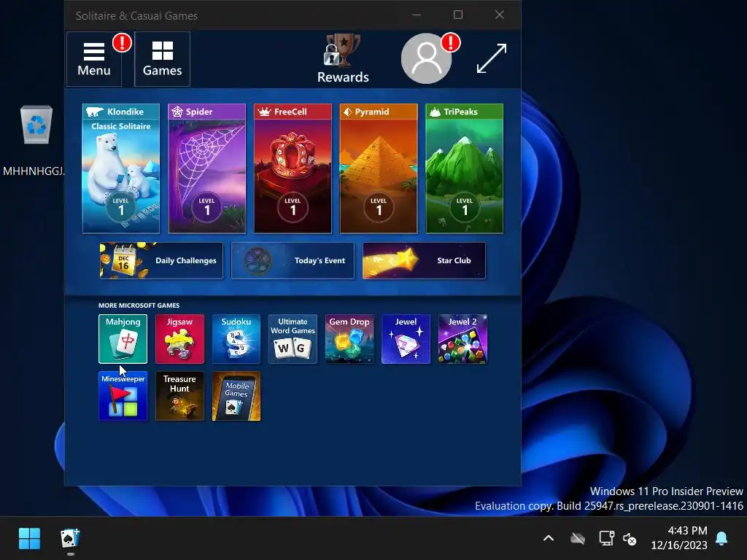Launch TriPeaks game card
Screen dimensions: 747x560
(465, 168)
